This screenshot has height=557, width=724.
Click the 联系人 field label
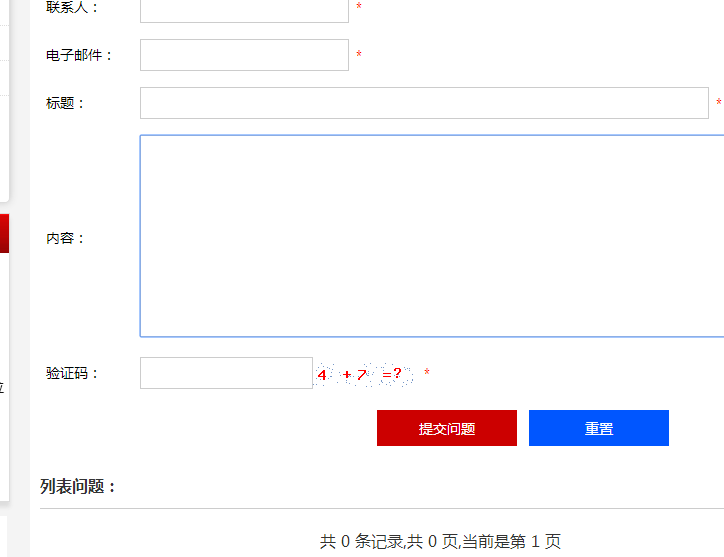pos(72,8)
